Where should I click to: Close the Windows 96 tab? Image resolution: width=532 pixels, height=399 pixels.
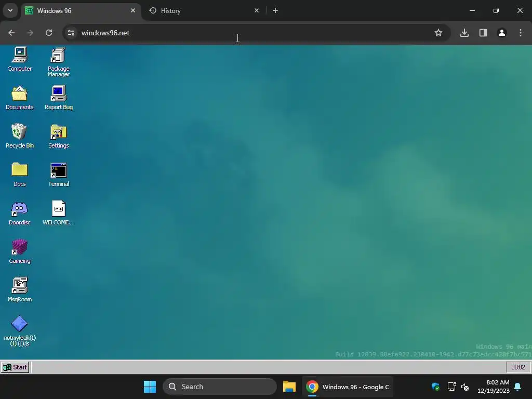(133, 10)
